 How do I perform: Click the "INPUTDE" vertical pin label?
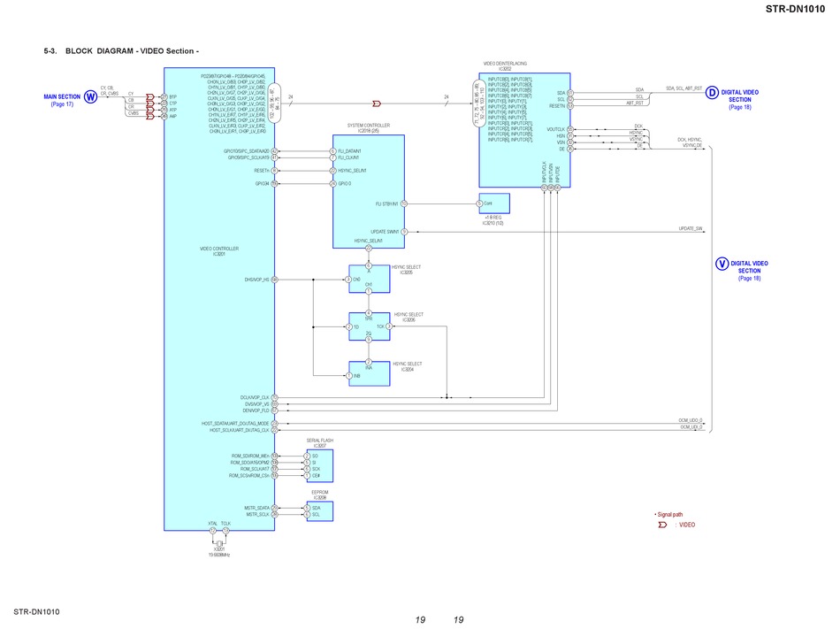558,174
